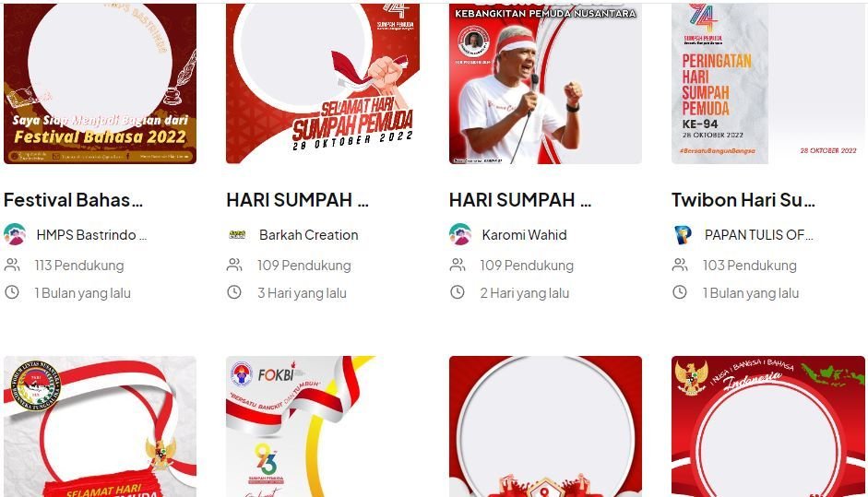The width and height of the screenshot is (868, 497).
Task: Click clock icon next to 3 Hari yang lalu
Action: (234, 292)
